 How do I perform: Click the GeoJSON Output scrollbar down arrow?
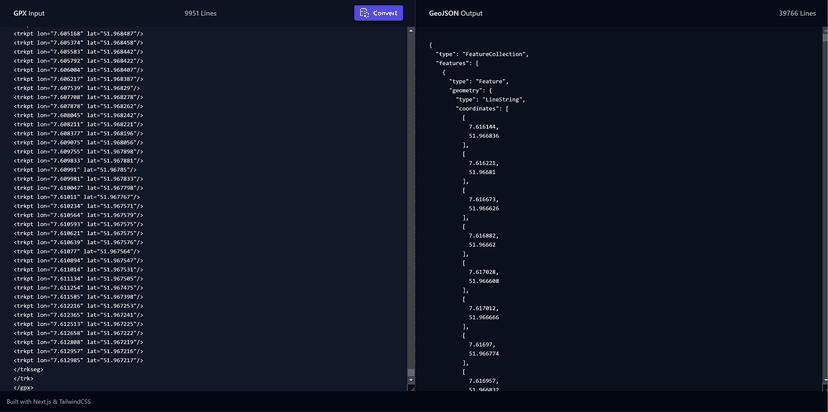tap(825, 380)
